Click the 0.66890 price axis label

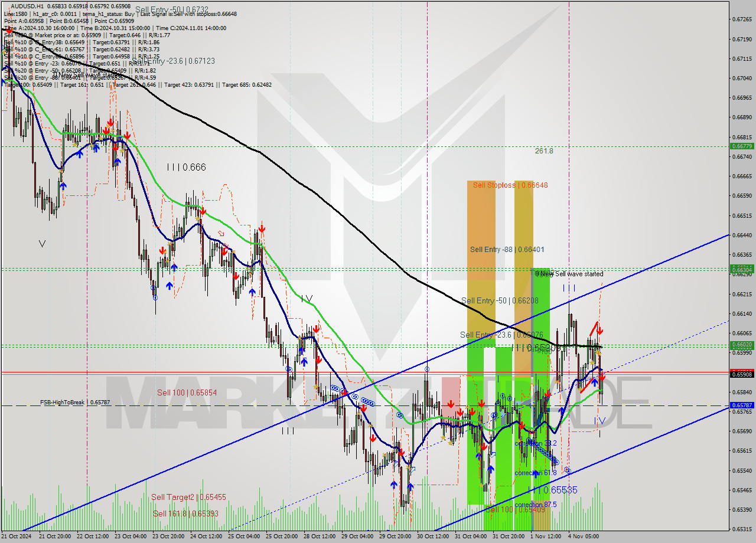(742, 117)
